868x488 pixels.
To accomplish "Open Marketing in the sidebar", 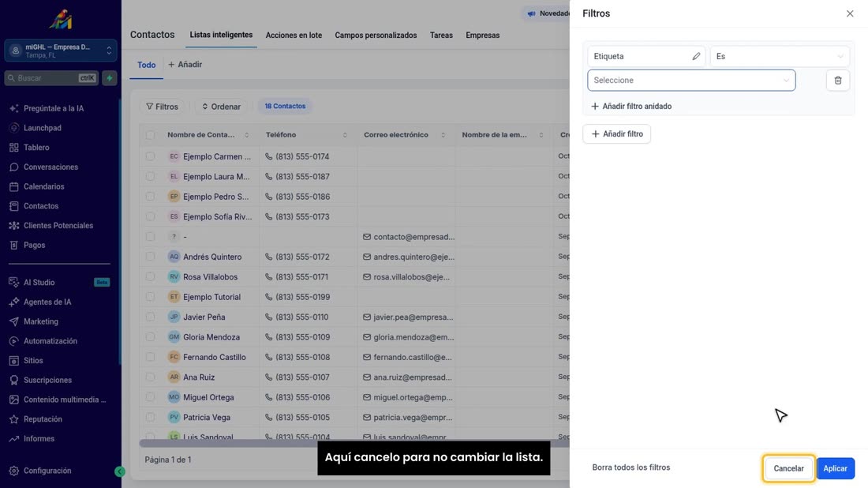I will (41, 321).
